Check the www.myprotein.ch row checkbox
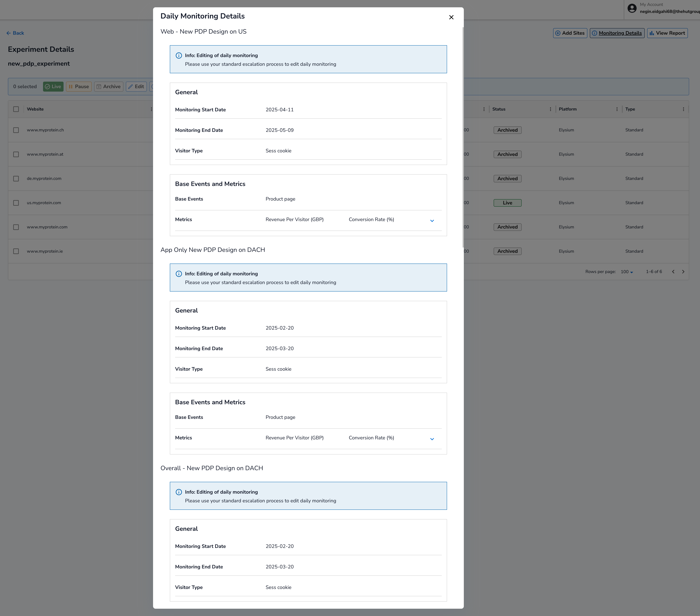700x616 pixels. pyautogui.click(x=16, y=130)
